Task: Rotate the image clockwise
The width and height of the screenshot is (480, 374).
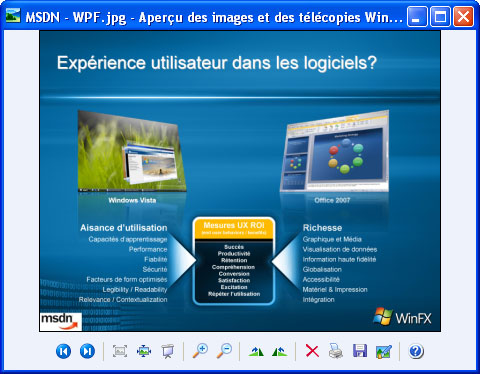Action: click(256, 351)
